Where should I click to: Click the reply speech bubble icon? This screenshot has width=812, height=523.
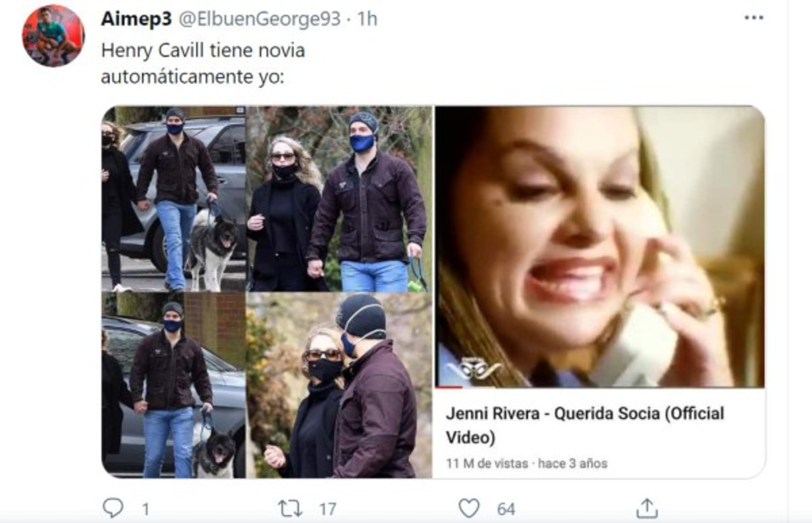(113, 508)
